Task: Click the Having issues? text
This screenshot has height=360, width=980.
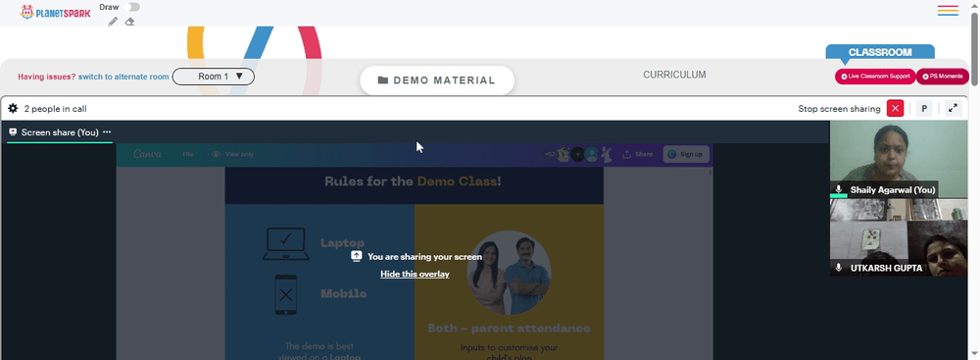Action: [47, 77]
